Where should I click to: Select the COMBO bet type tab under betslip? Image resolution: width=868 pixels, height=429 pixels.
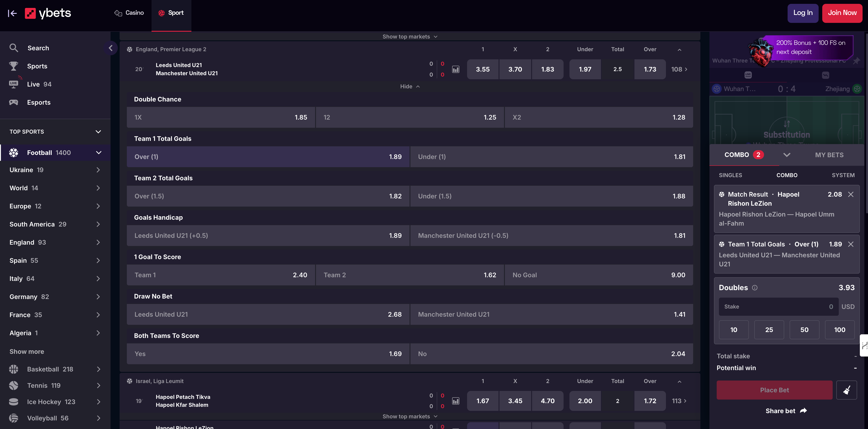click(x=787, y=175)
